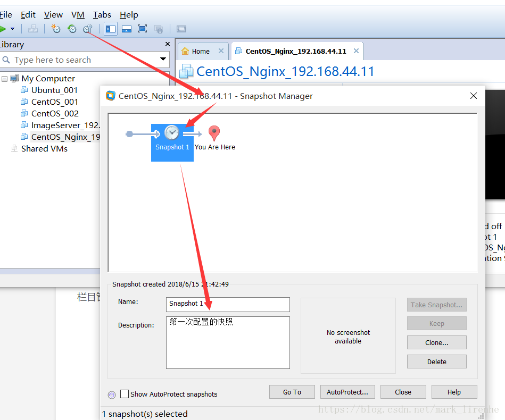
Task: Close the Home tab
Action: coord(221,51)
